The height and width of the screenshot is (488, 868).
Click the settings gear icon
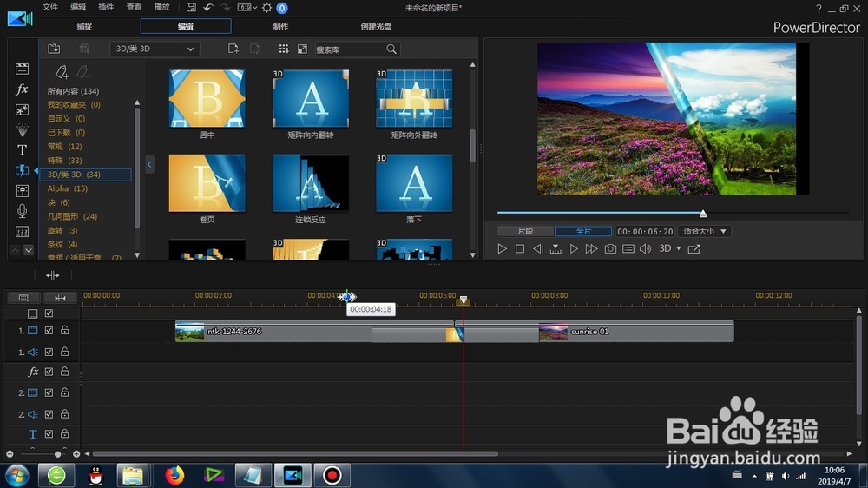[x=266, y=8]
